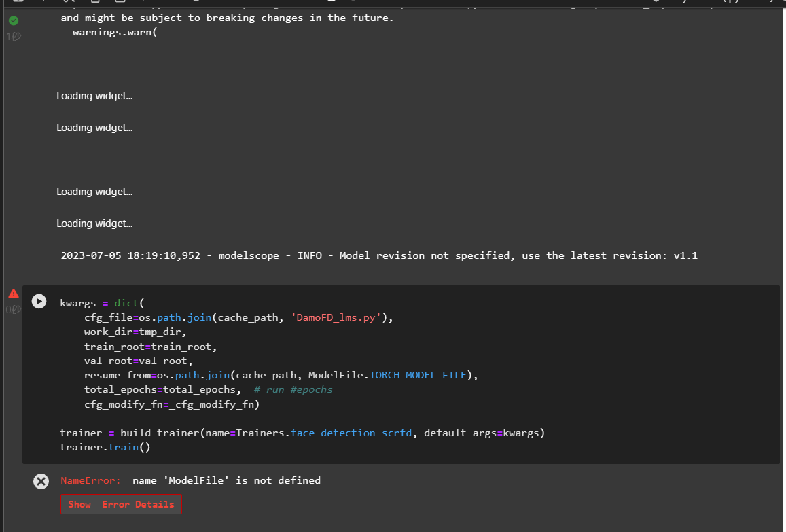Show Error Details for the NameError

coord(122,504)
